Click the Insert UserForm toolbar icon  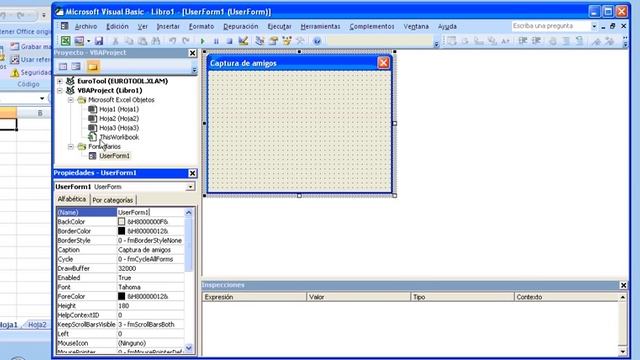coord(79,41)
